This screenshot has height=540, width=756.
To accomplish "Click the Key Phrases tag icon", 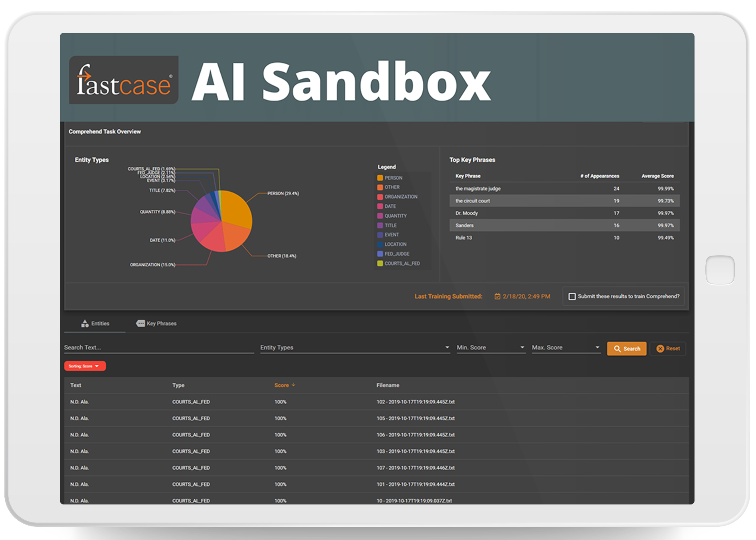I will [x=141, y=324].
